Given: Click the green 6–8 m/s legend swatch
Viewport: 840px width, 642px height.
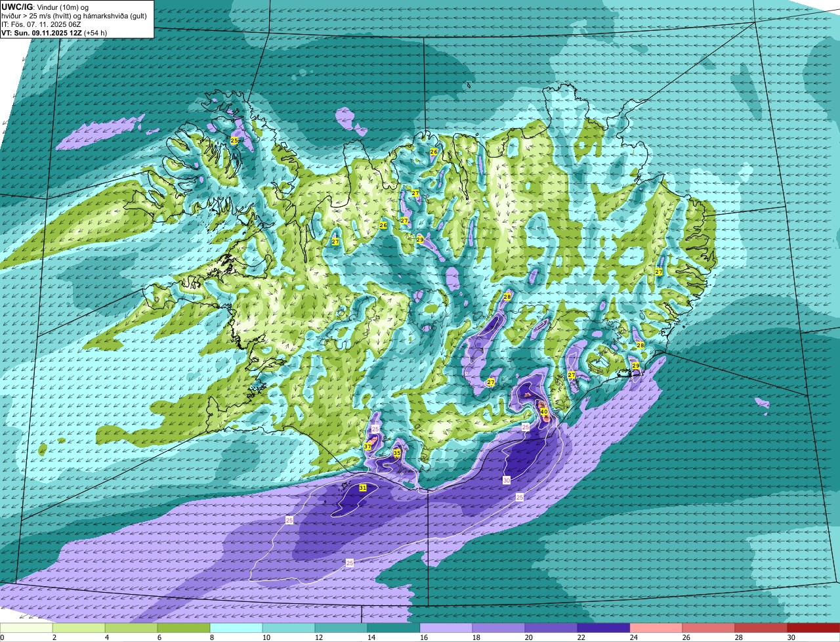Looking at the screenshot, I should [184, 628].
